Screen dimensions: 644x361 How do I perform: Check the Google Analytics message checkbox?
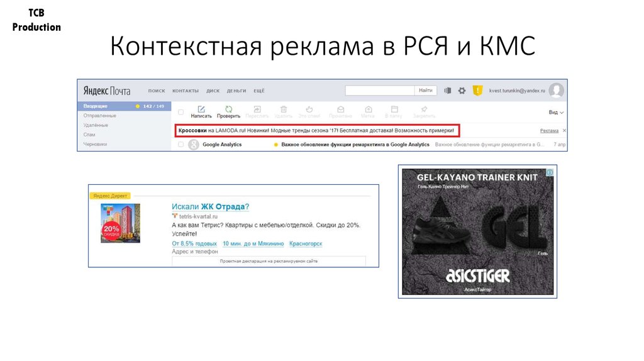(x=181, y=145)
